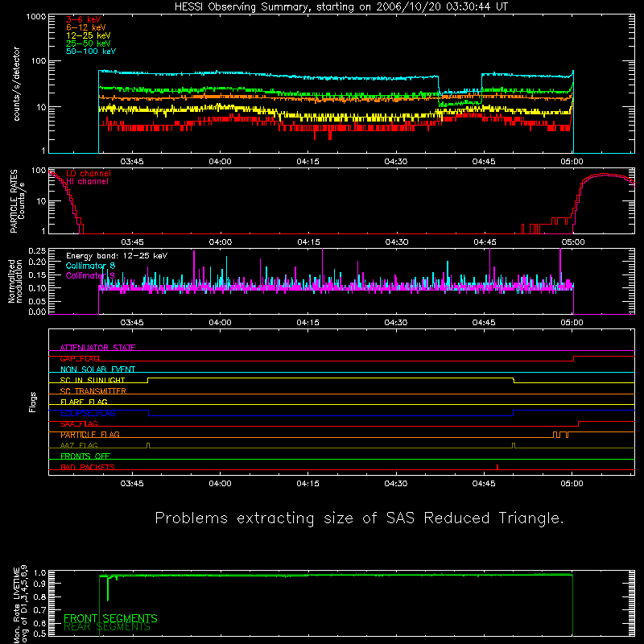Select the "LO channel" legend label

(89, 173)
